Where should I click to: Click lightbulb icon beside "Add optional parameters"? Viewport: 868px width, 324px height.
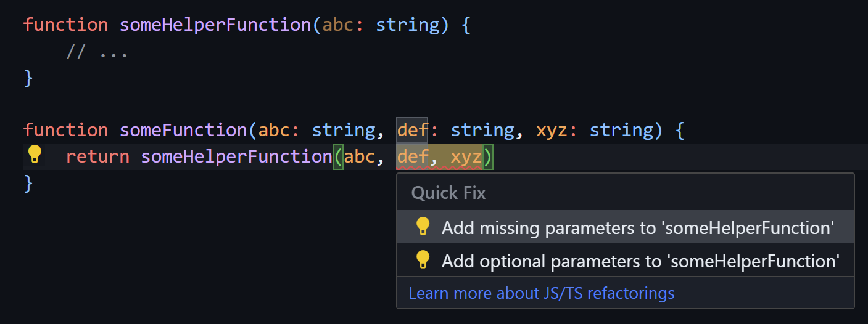423,260
